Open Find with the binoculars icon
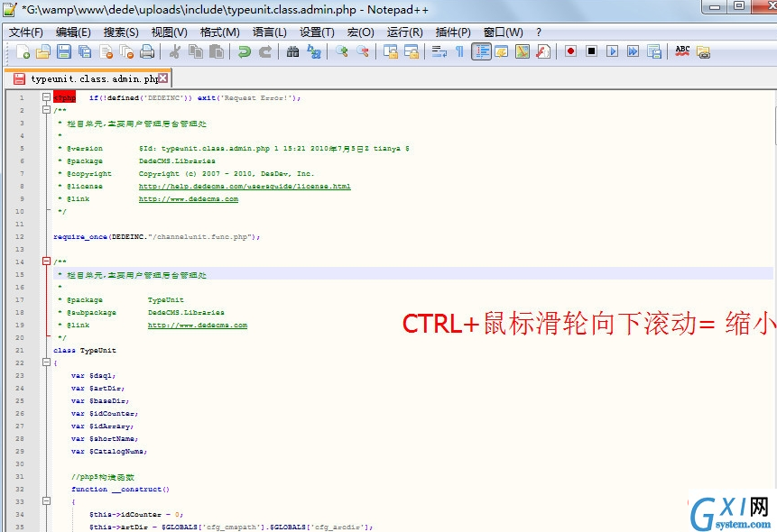This screenshot has height=532, width=777. (293, 51)
